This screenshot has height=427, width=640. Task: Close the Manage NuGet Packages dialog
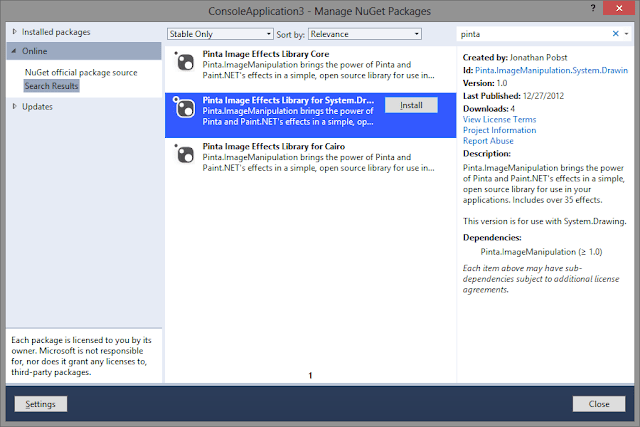(599, 404)
